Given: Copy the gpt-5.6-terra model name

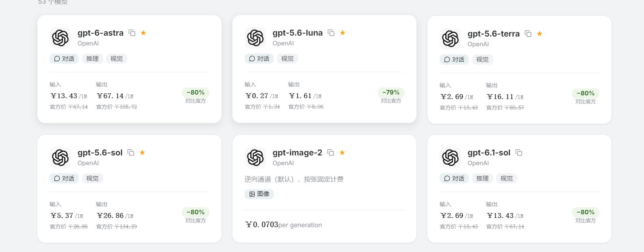Looking at the screenshot, I should 528,34.
